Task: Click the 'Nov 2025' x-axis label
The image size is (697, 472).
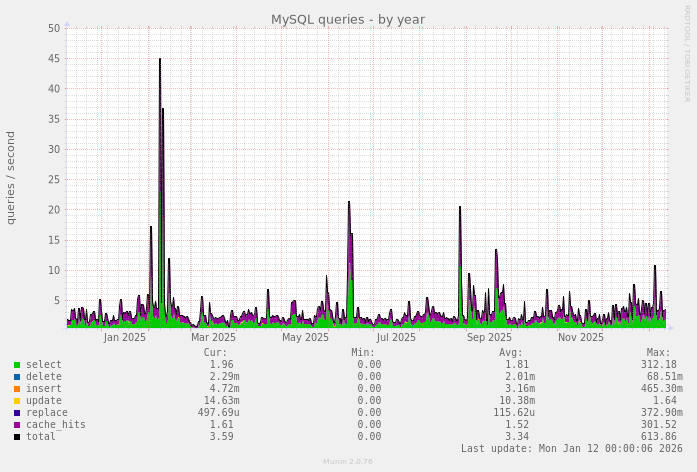Action: 581,338
